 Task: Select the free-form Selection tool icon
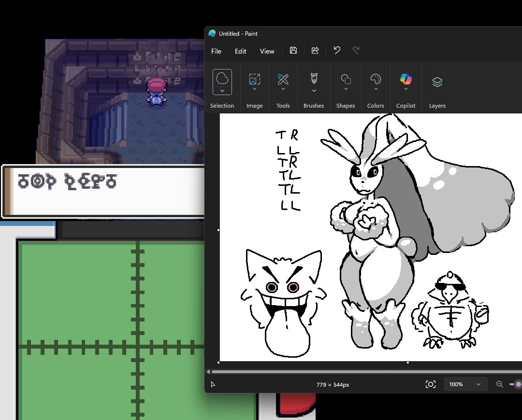[x=222, y=79]
